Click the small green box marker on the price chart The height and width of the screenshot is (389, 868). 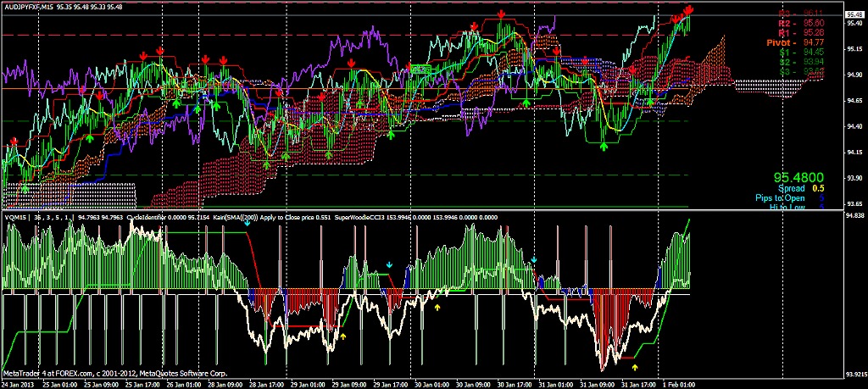(420, 69)
